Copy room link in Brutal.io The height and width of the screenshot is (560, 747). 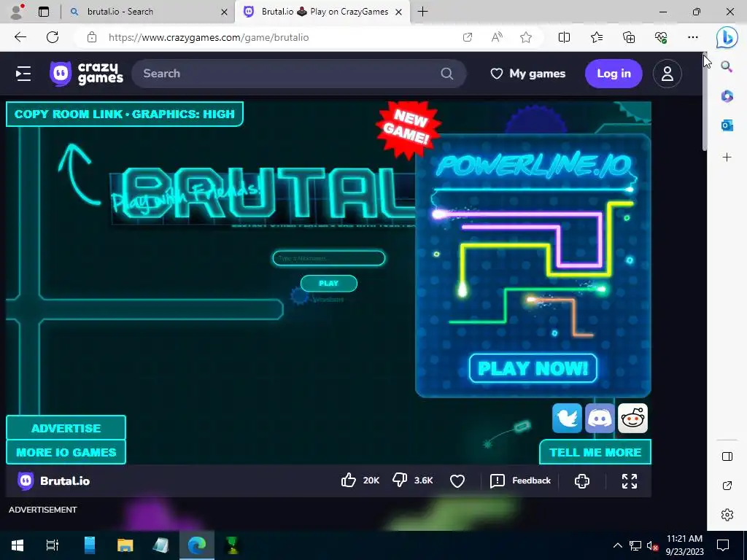(x=69, y=114)
